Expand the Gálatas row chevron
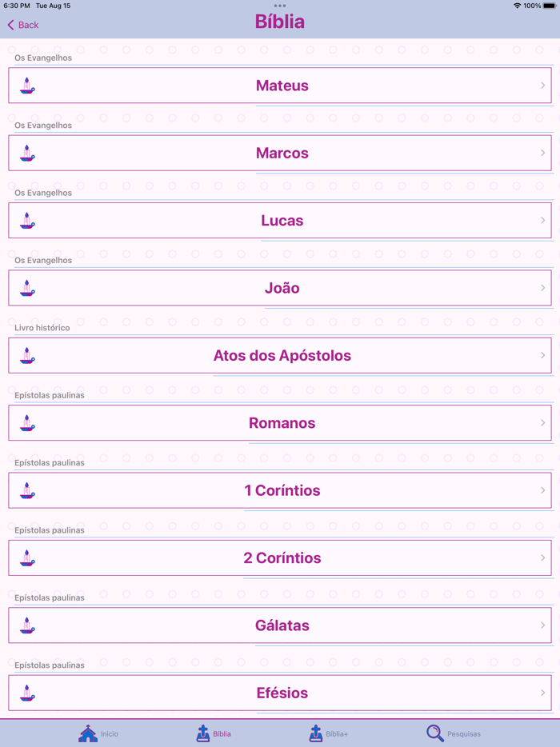 tap(542, 625)
